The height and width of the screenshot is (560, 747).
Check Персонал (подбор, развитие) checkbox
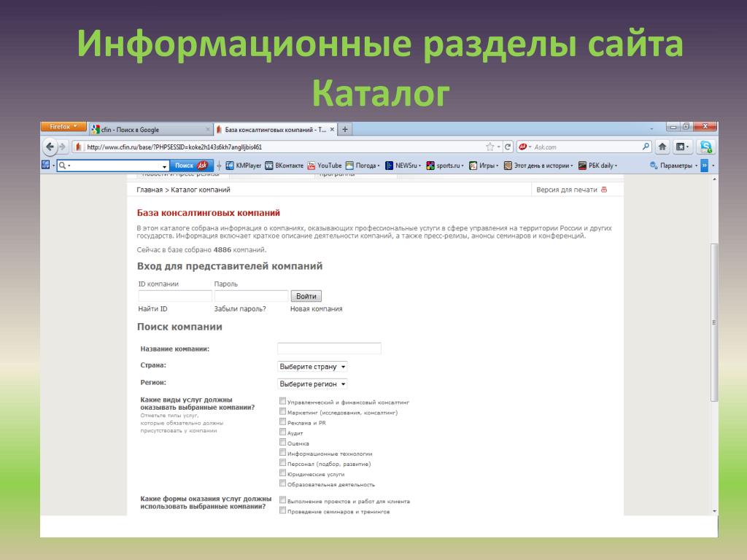tap(282, 462)
